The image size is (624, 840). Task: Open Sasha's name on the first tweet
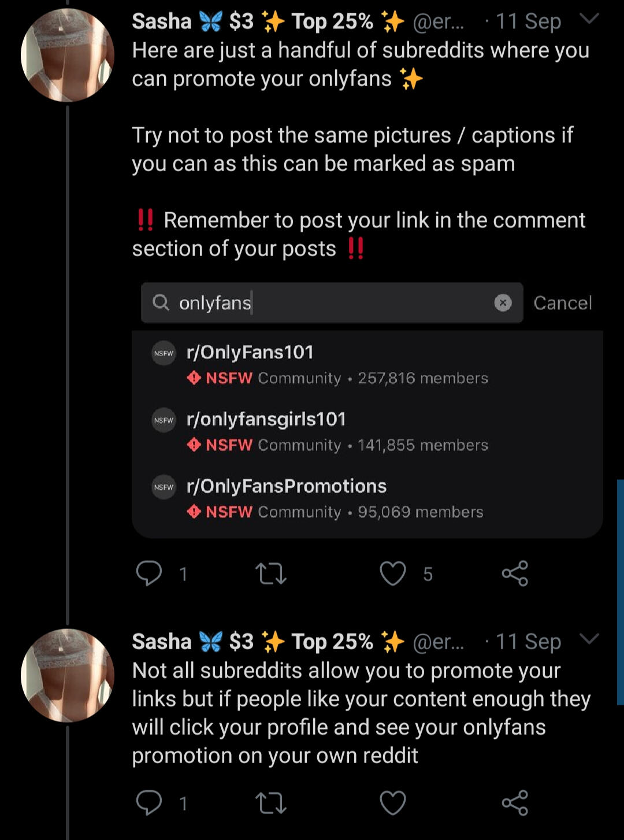coord(162,22)
